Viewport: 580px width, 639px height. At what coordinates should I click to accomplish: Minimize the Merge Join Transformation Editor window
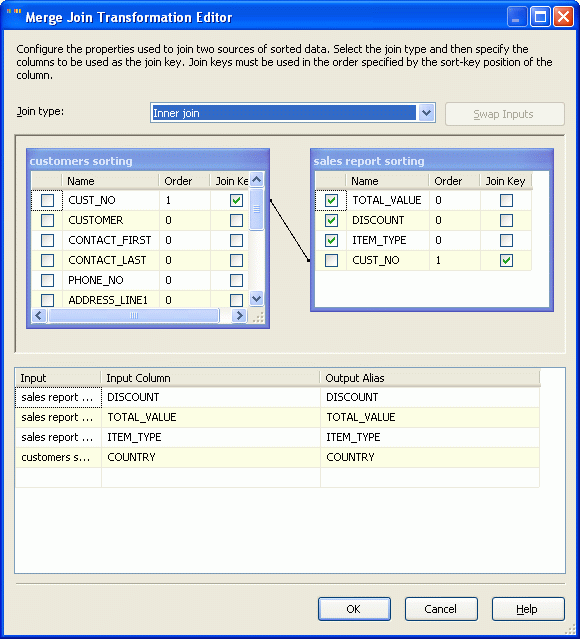coord(516,17)
